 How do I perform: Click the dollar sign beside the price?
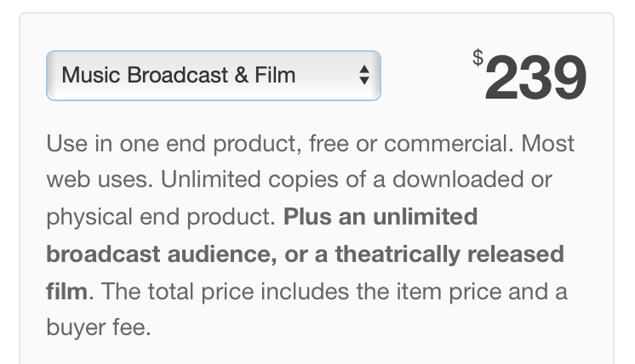tap(478, 58)
